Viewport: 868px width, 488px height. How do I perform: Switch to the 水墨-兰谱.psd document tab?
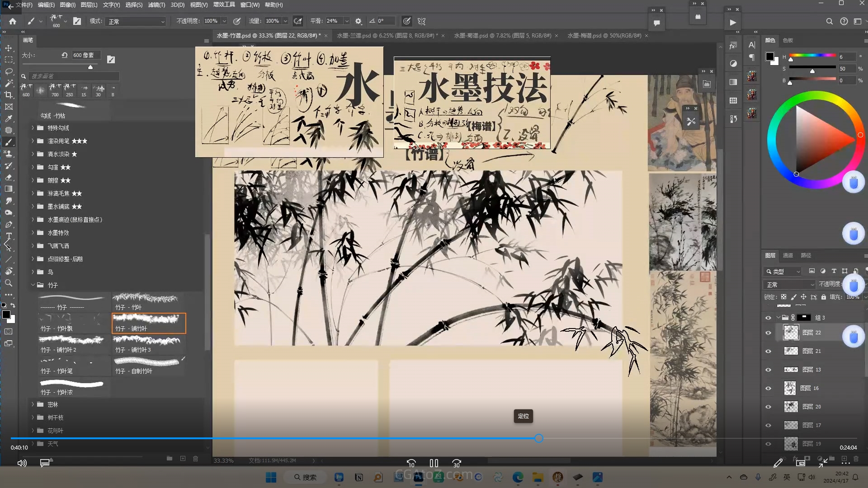(x=387, y=35)
